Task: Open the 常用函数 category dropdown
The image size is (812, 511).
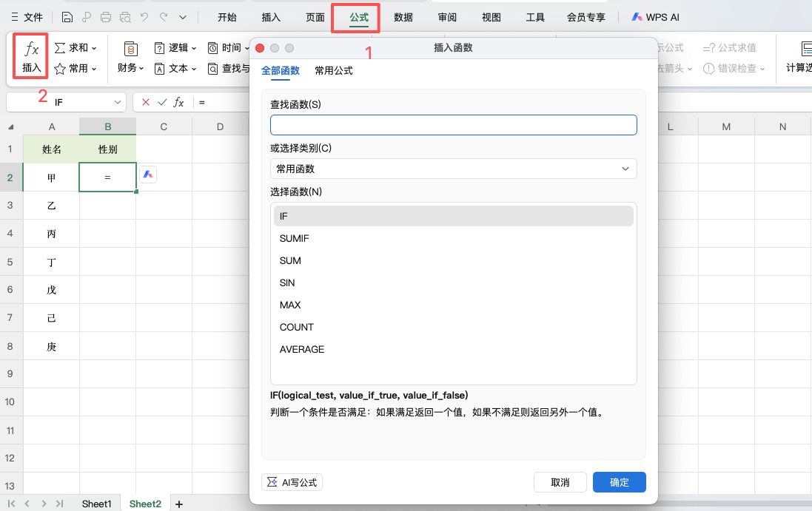Action: pos(453,169)
